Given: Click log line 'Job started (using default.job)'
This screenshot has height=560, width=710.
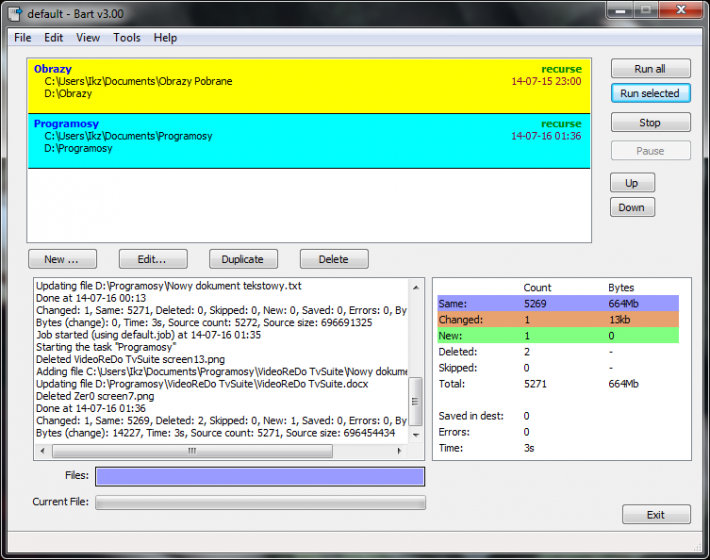Looking at the screenshot, I should (149, 335).
